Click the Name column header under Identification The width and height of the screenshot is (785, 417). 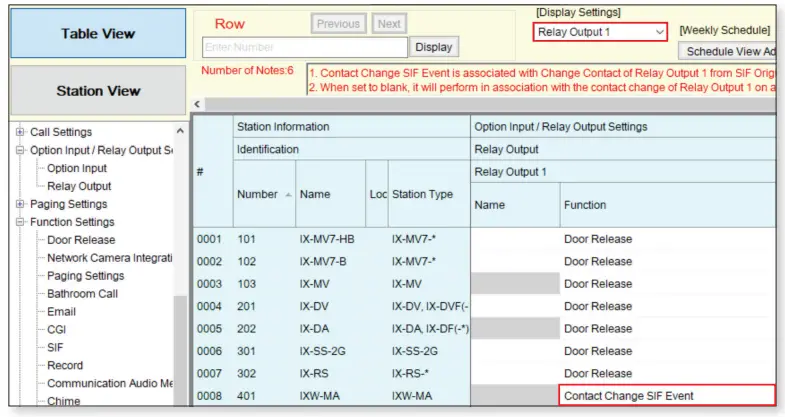[x=330, y=194]
